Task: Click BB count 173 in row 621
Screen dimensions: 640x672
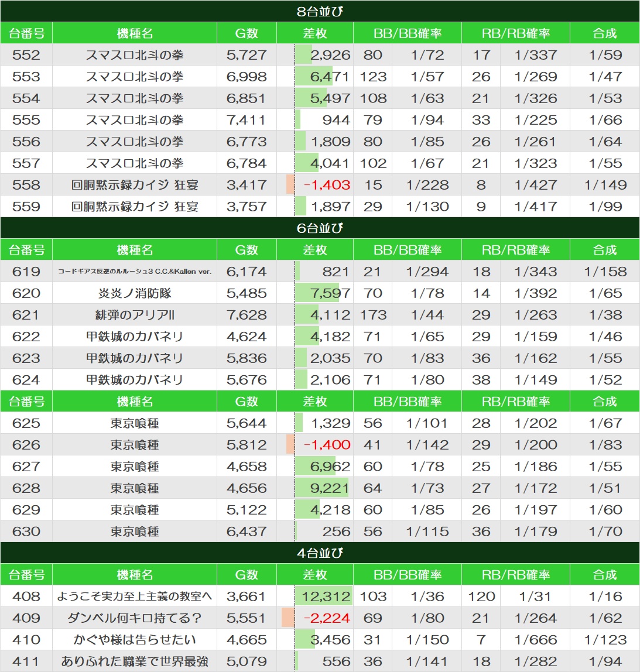Action: [x=373, y=315]
